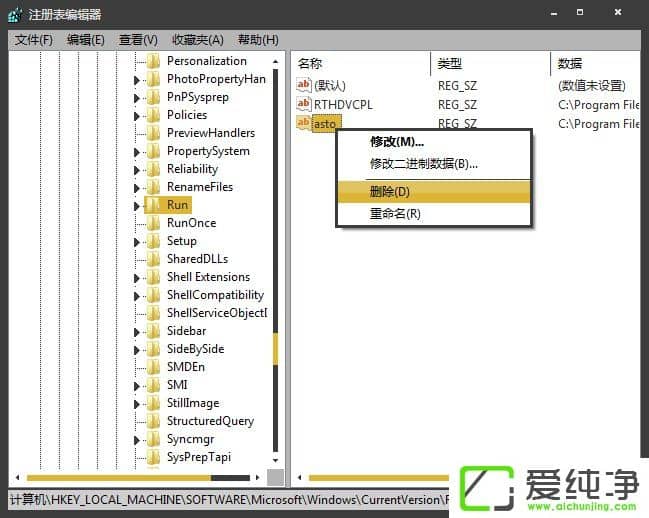The height and width of the screenshot is (518, 649).
Task: Click the 名称 column header
Action: tap(310, 64)
